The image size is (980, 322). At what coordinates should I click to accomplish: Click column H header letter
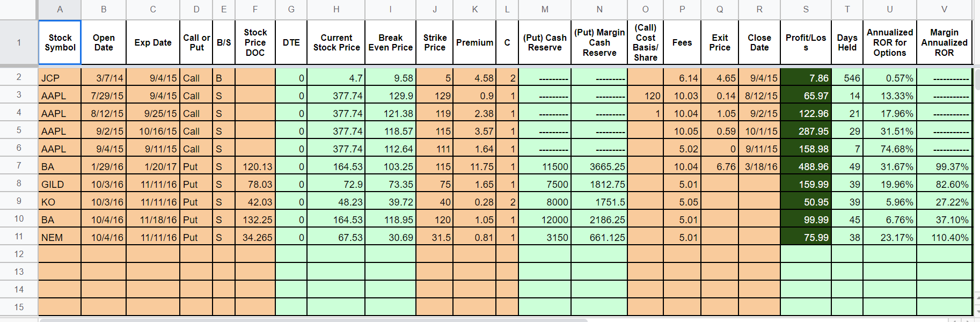336,9
